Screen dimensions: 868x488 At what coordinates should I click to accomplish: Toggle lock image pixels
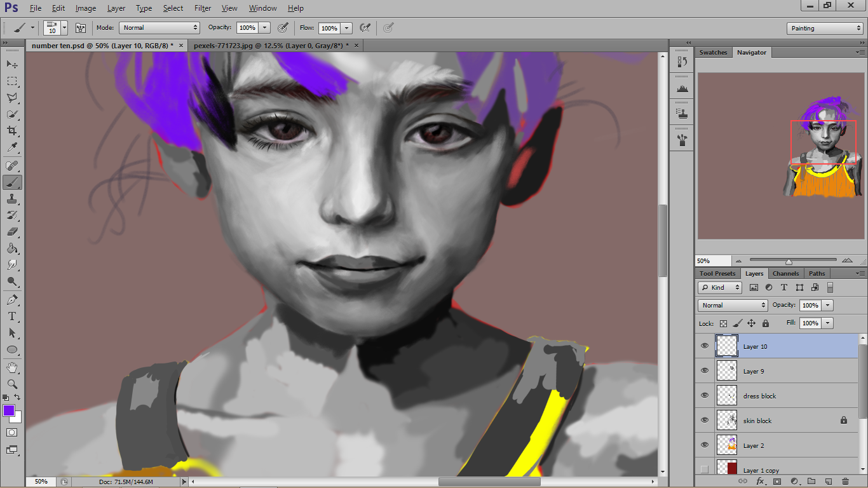737,323
